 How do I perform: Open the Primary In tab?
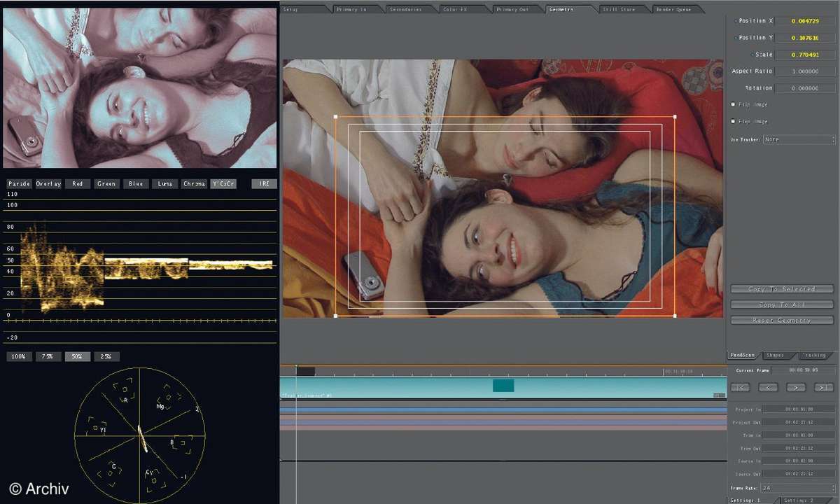coord(357,9)
